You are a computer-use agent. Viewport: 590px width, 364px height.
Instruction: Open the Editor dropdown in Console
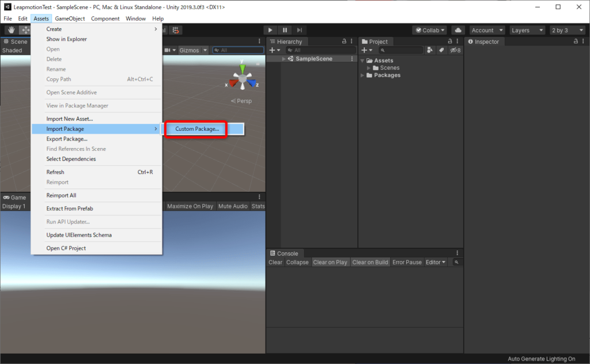pyautogui.click(x=436, y=262)
